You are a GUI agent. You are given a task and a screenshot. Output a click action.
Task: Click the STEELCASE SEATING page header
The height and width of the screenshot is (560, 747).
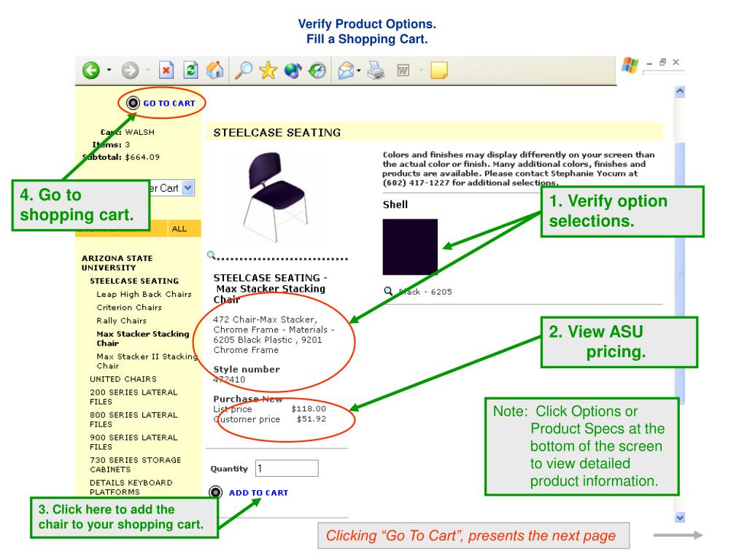pos(276,133)
